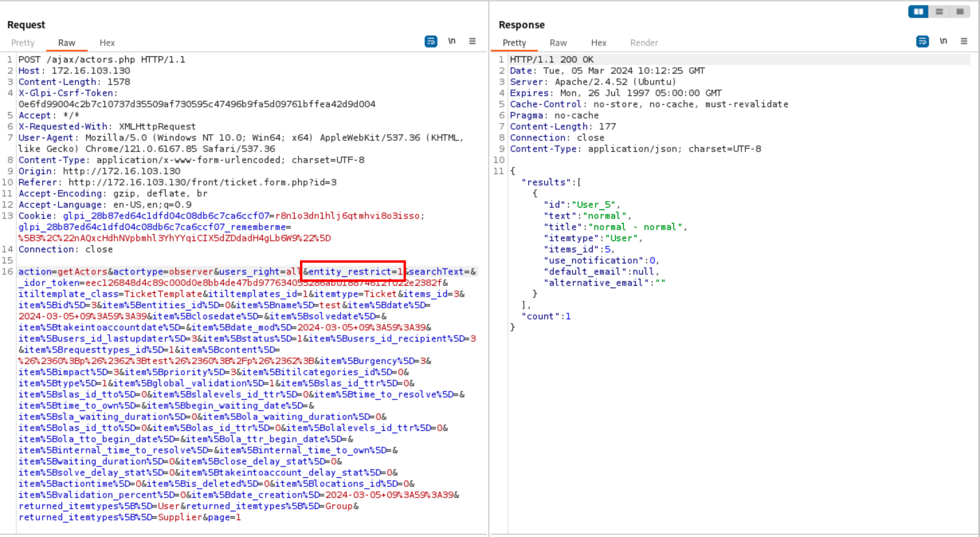
Task: Click the returned_itemtypes Supplier parameter
Action: [x=110, y=517]
